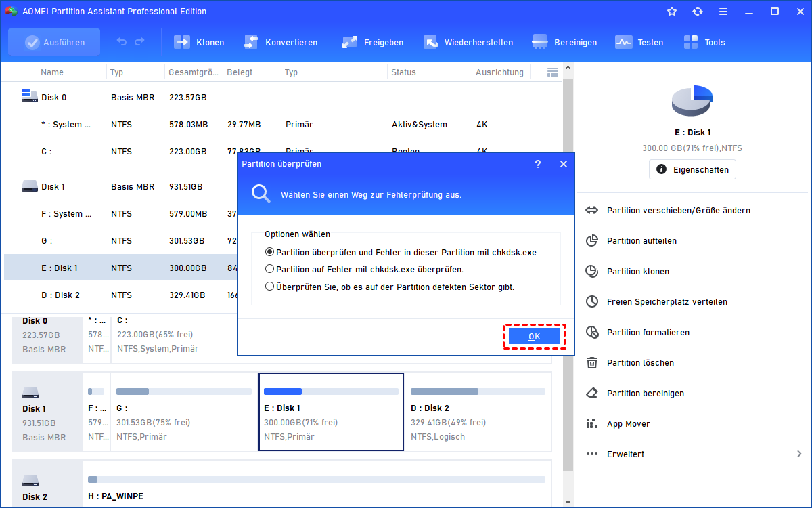Sort by the Name column header

click(52, 72)
